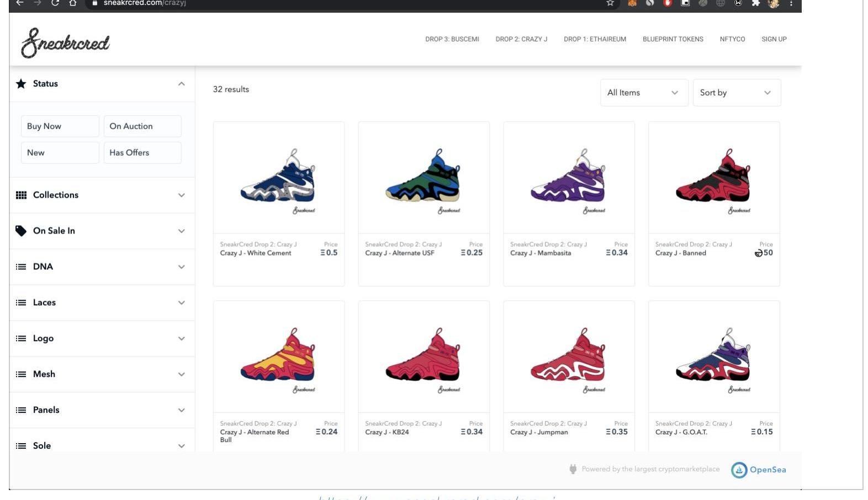Click the Panels list icon
The image size is (868, 500).
(x=21, y=410)
